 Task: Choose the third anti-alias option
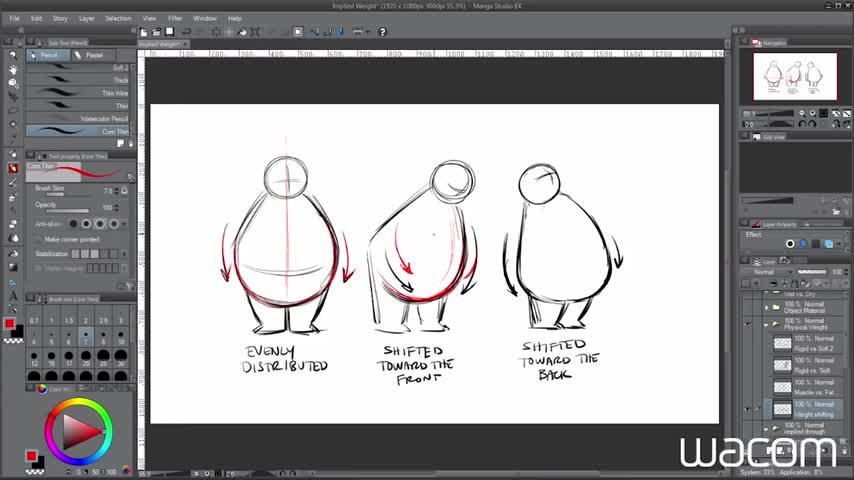pos(100,224)
